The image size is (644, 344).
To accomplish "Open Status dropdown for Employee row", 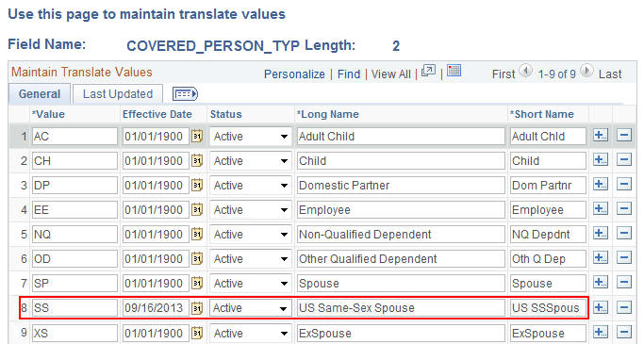I will [x=251, y=210].
